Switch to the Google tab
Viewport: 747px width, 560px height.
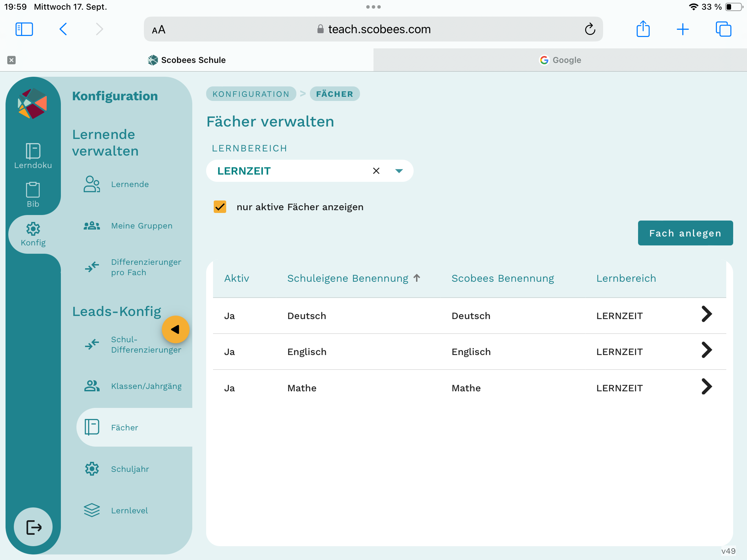(x=560, y=60)
